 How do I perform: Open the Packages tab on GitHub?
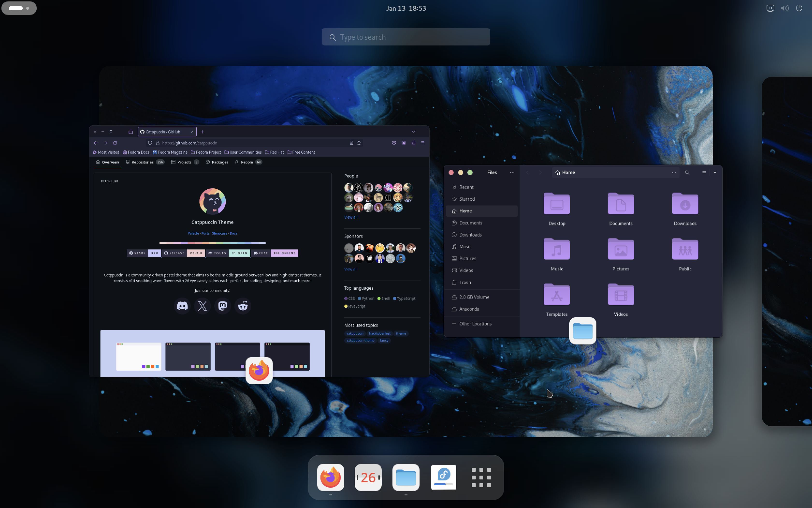217,162
